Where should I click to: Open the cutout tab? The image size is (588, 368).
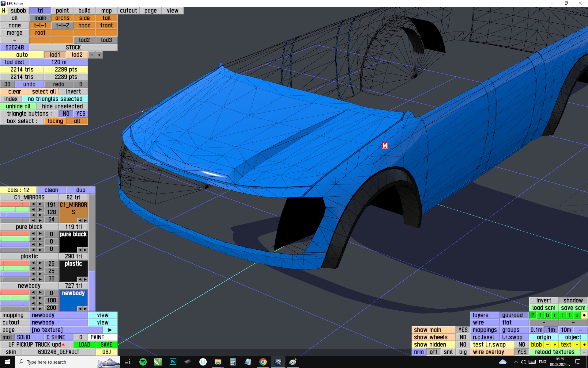click(128, 11)
